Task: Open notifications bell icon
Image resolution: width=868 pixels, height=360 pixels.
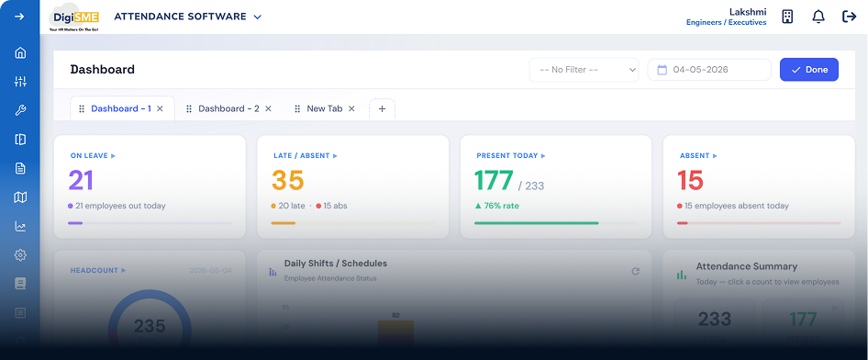Action: pyautogui.click(x=818, y=17)
